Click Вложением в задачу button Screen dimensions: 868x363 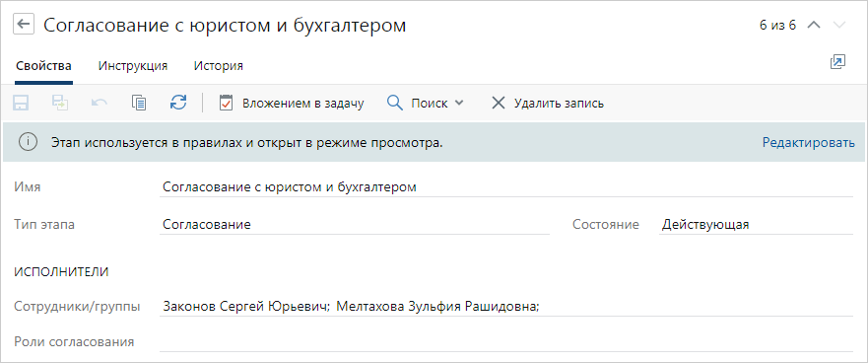(292, 104)
